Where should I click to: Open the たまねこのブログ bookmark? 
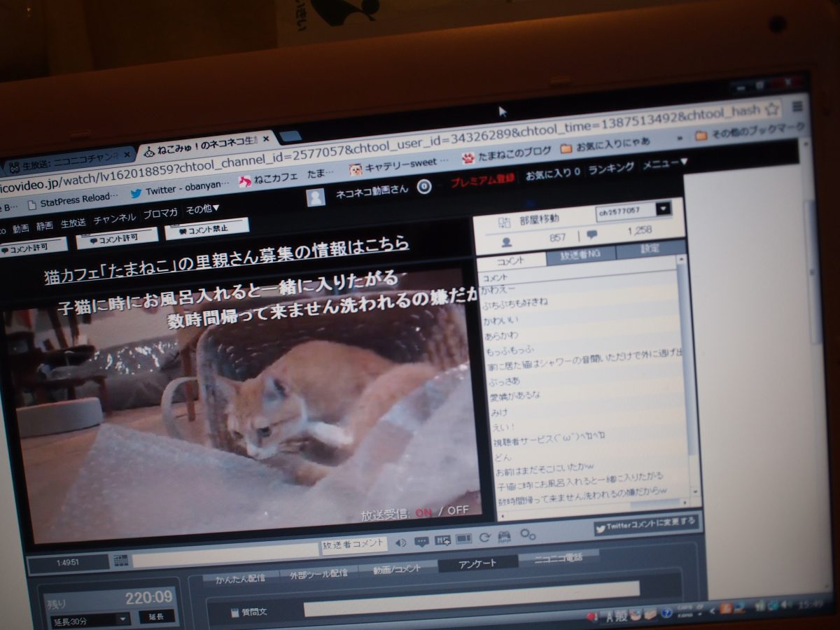[505, 154]
